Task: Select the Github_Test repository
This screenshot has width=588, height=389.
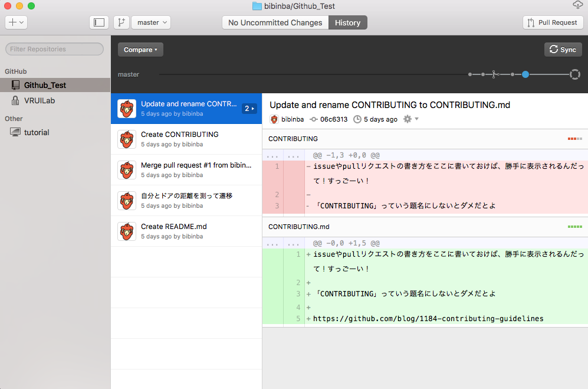Action: click(55, 85)
